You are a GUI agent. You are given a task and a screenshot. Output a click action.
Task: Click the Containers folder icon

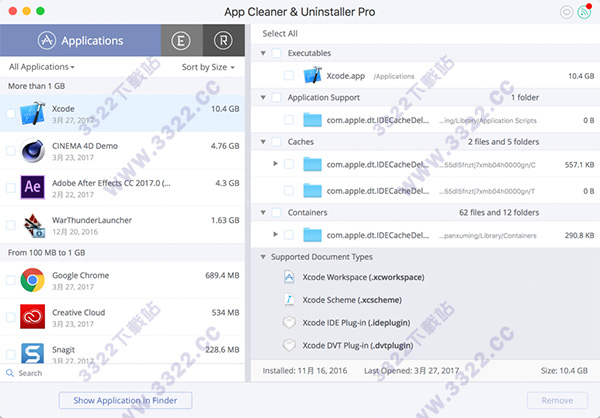click(x=312, y=235)
